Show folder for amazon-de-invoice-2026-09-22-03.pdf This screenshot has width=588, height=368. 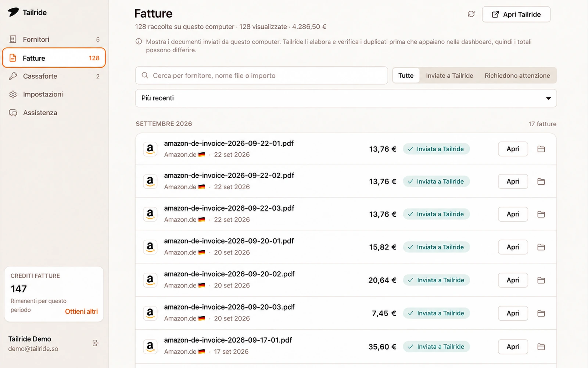(541, 214)
